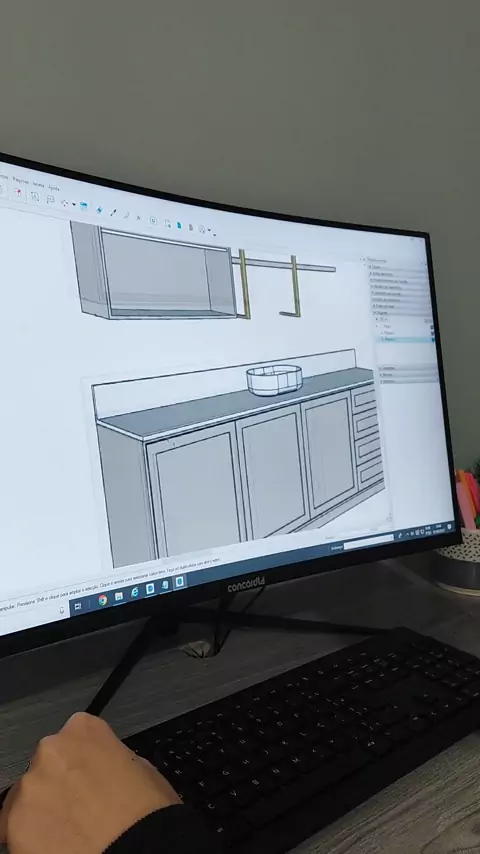Expand the third panel header in the tray
Viewport: 480px width, 854px height.
point(400,281)
